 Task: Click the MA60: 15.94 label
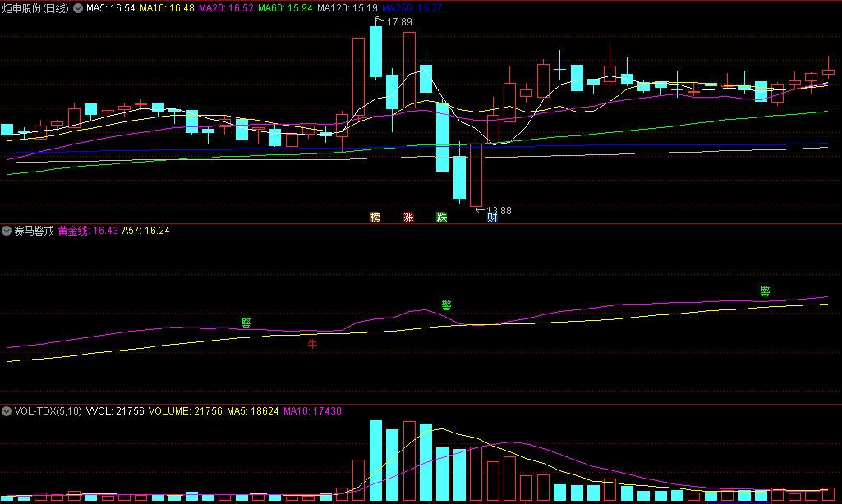coord(285,8)
